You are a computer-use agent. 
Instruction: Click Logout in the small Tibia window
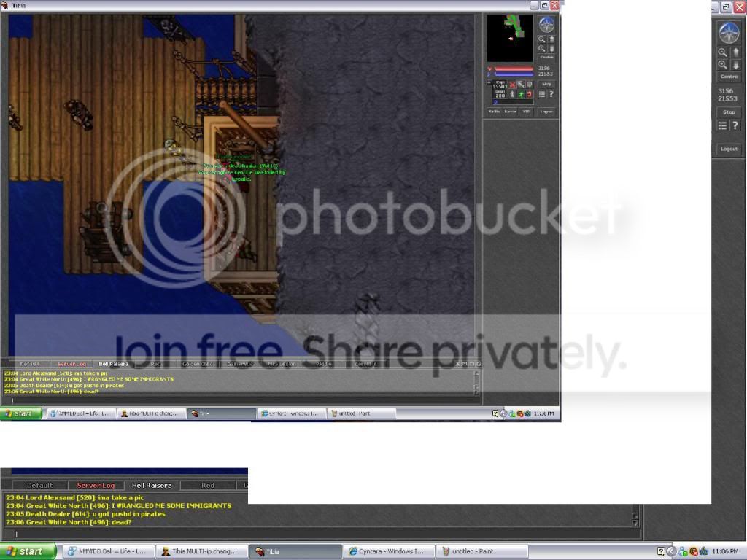(x=547, y=112)
